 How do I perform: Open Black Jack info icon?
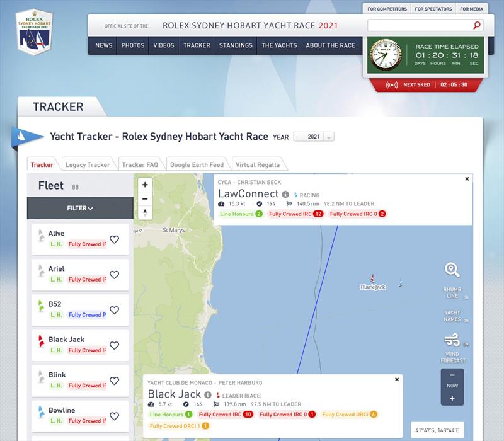(x=208, y=395)
